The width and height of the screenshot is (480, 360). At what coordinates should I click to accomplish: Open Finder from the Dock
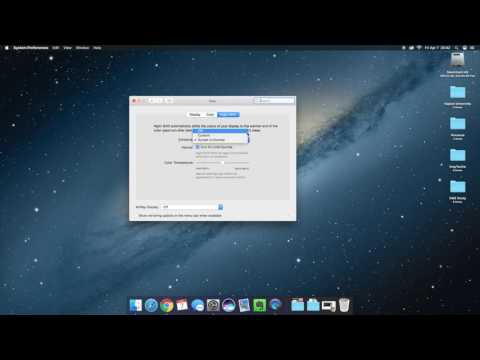tap(136, 305)
